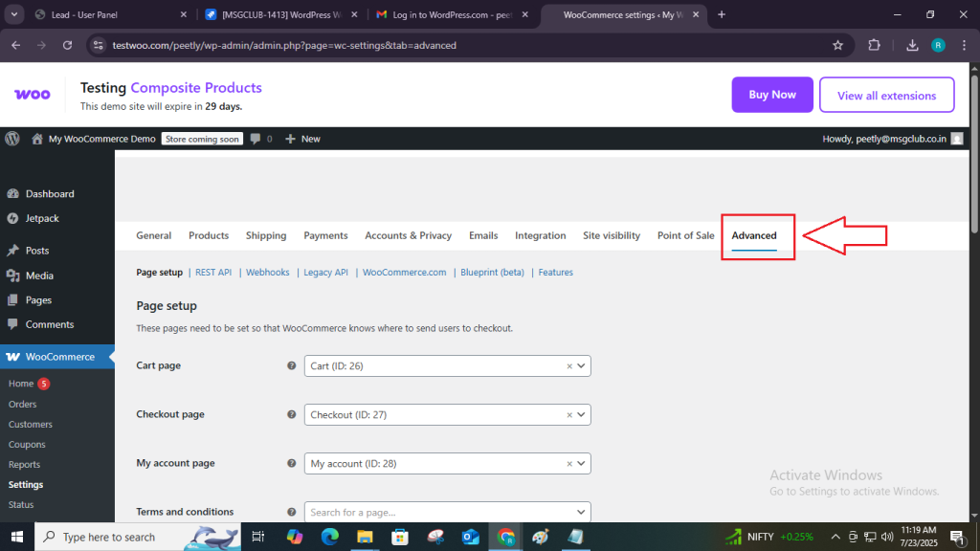Bookmark this page with the star icon

coord(838,45)
